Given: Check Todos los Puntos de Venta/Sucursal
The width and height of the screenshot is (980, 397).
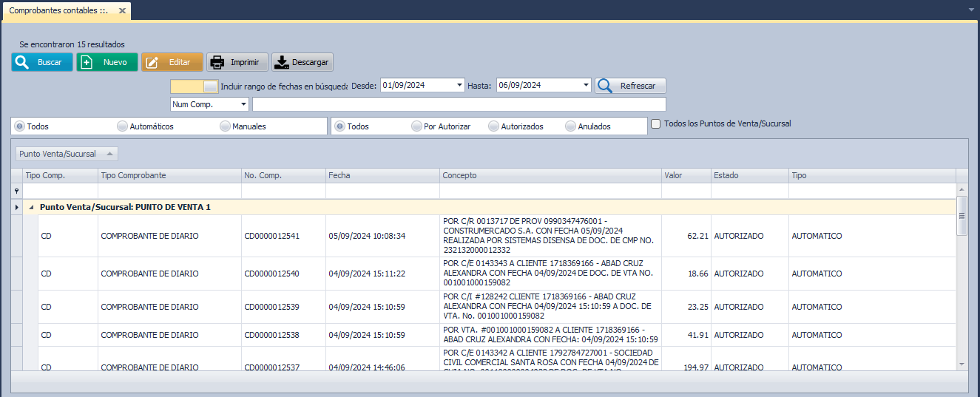Looking at the screenshot, I should click(655, 124).
